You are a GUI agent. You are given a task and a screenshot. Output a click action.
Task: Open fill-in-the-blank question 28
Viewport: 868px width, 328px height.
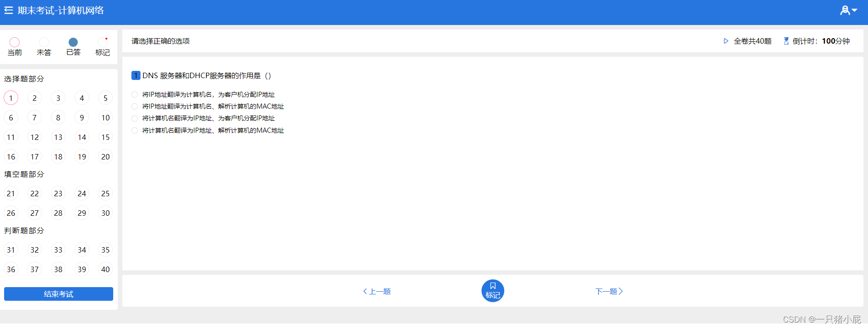click(x=58, y=213)
